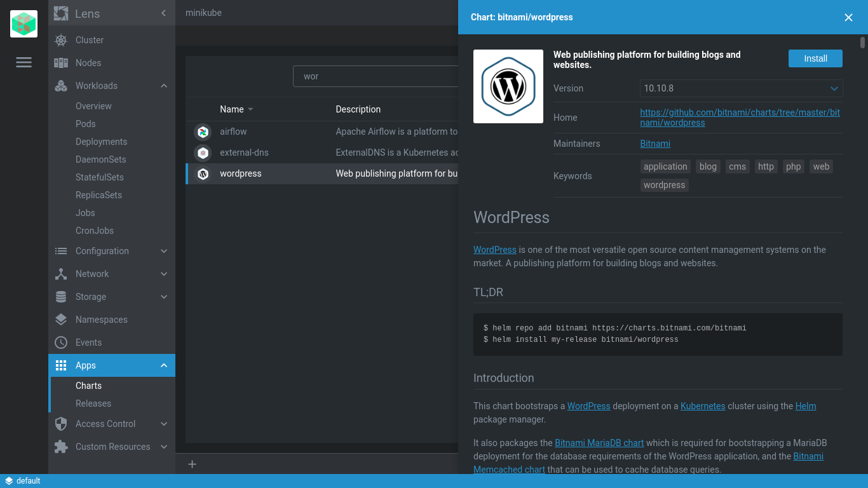The height and width of the screenshot is (488, 868).
Task: Close the bitnami/wordpress chart panel
Action: (848, 18)
